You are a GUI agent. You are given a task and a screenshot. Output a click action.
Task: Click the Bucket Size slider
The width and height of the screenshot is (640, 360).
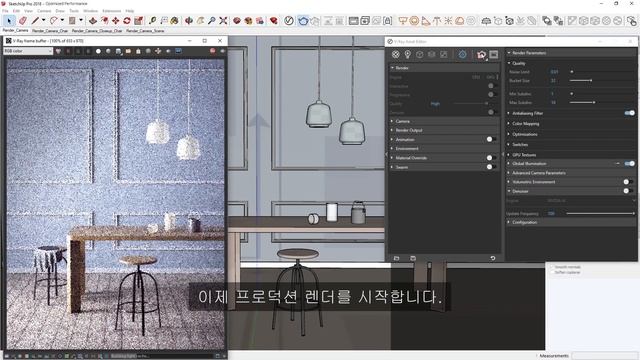tap(602, 80)
